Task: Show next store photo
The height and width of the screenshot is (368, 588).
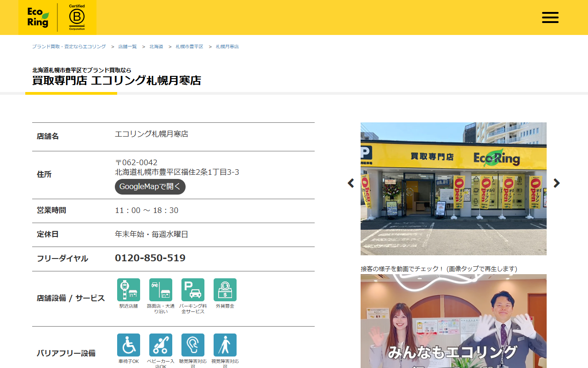Action: [557, 183]
